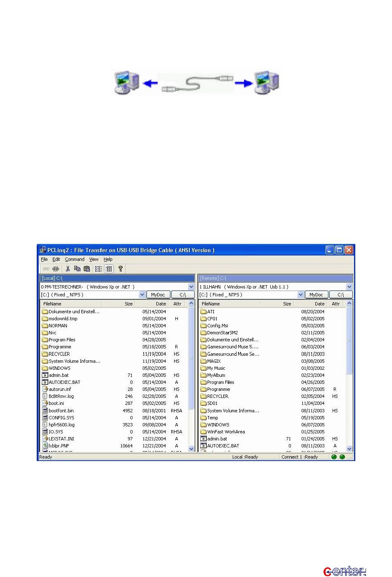Viewport: 392px width, 577px height.
Task: Open the Edit menu
Action: tap(56, 259)
